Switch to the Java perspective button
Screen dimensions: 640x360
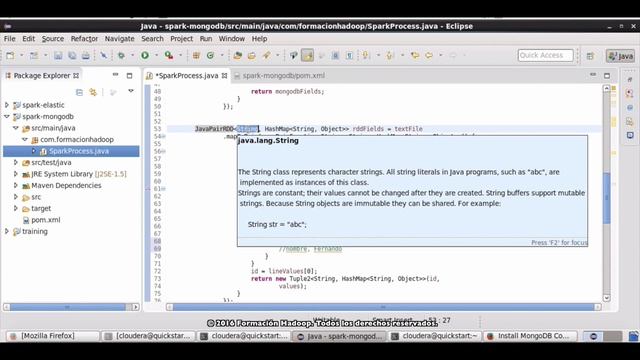(x=620, y=56)
